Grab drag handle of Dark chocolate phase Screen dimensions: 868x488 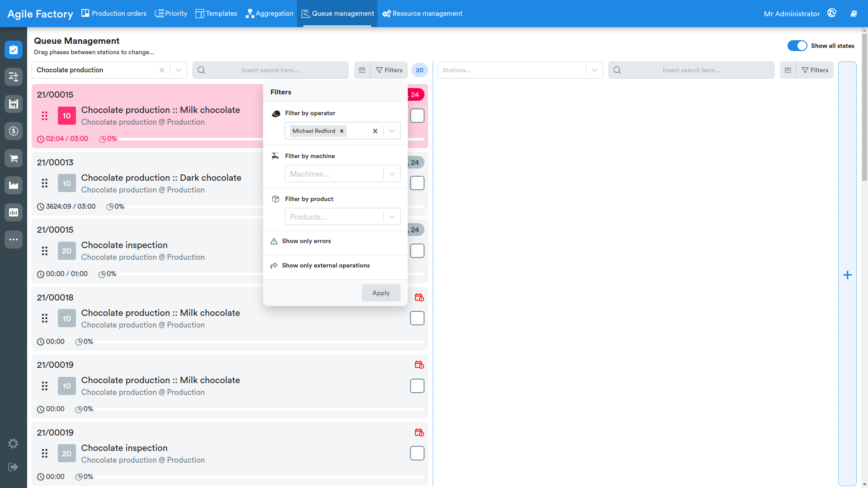44,183
